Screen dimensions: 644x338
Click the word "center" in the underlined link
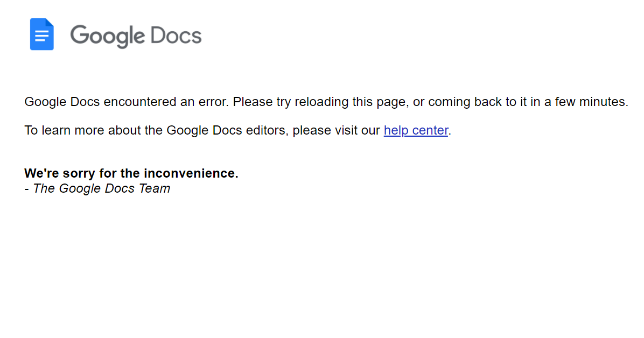pyautogui.click(x=430, y=130)
